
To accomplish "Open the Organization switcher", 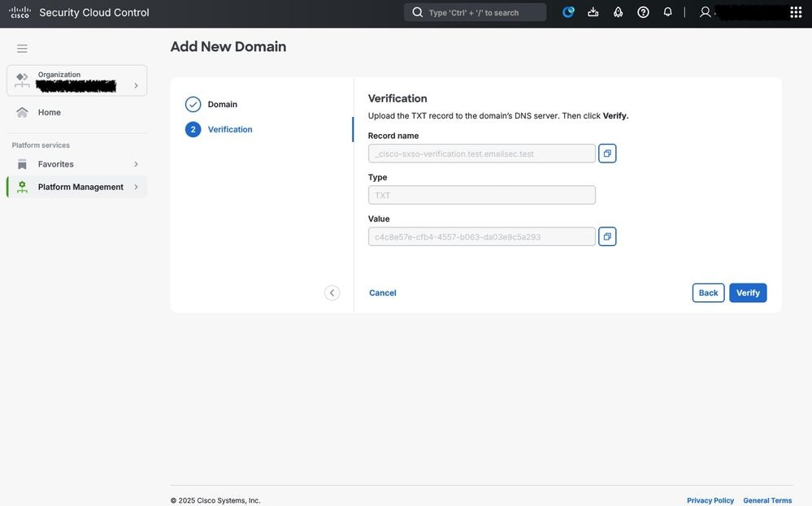I will click(x=76, y=80).
